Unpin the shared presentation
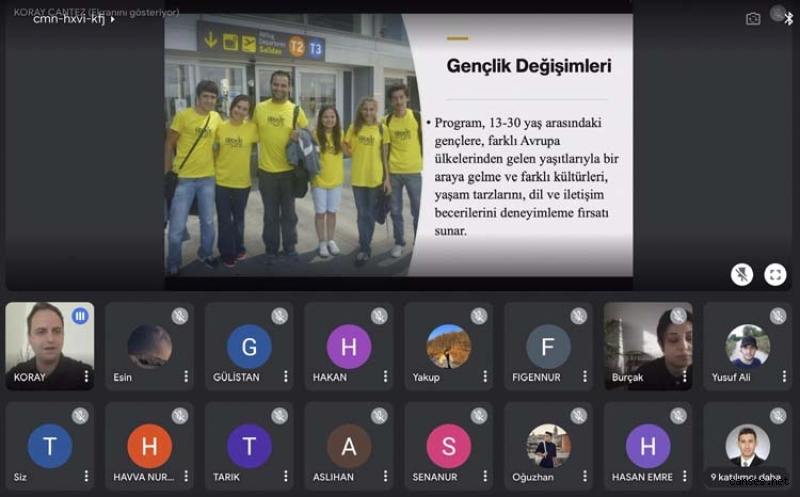 coord(742,274)
